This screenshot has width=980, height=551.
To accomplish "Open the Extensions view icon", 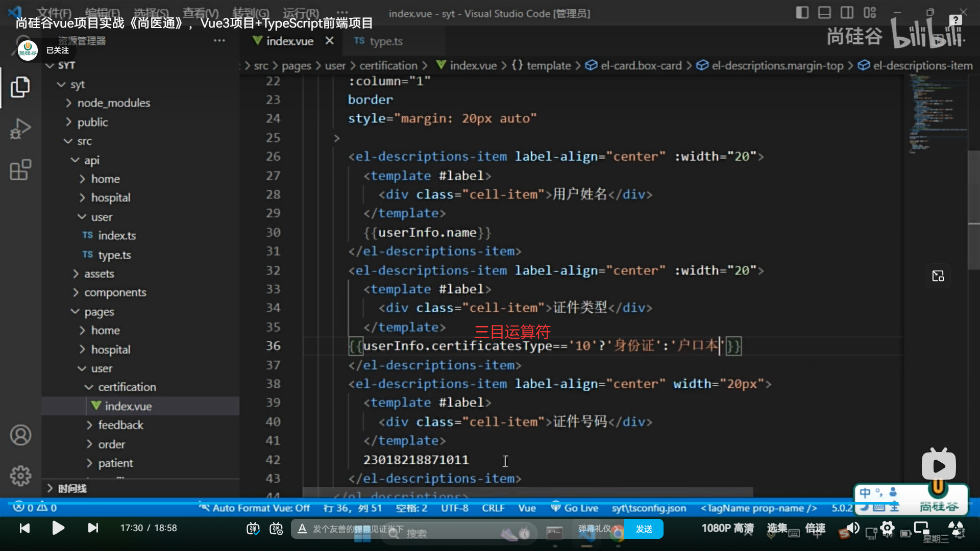I will click(20, 170).
